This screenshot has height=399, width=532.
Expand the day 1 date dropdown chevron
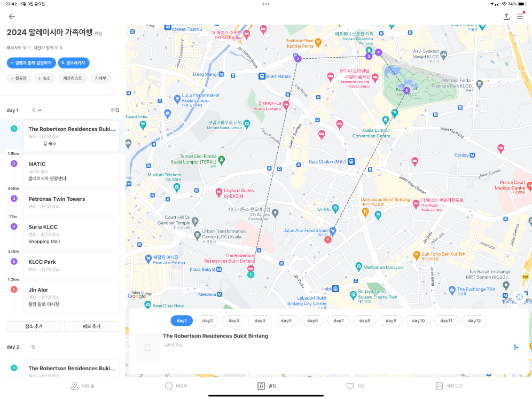40,110
